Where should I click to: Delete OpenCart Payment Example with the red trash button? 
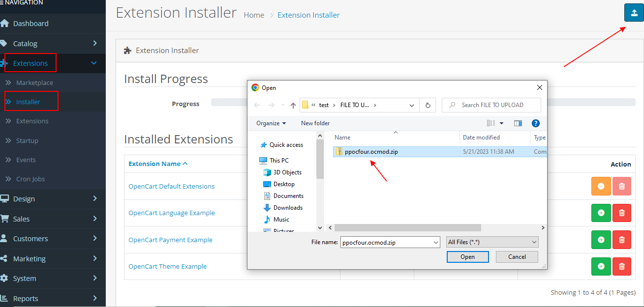[622, 240]
